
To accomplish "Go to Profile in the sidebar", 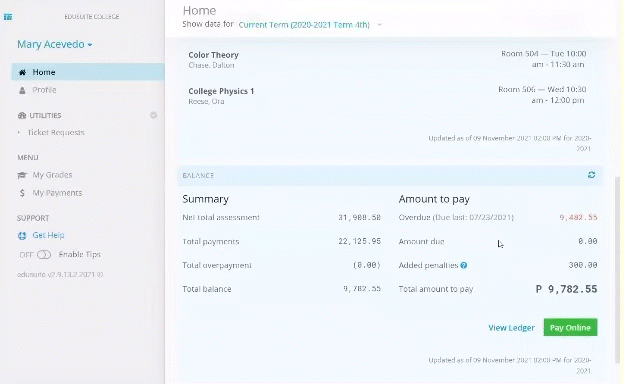I will [44, 90].
